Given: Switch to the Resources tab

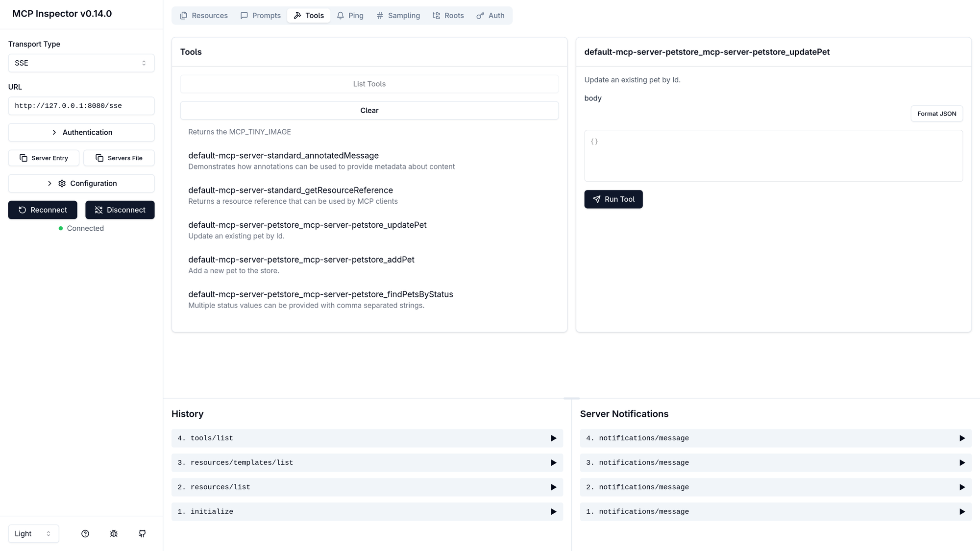Looking at the screenshot, I should click(204, 16).
